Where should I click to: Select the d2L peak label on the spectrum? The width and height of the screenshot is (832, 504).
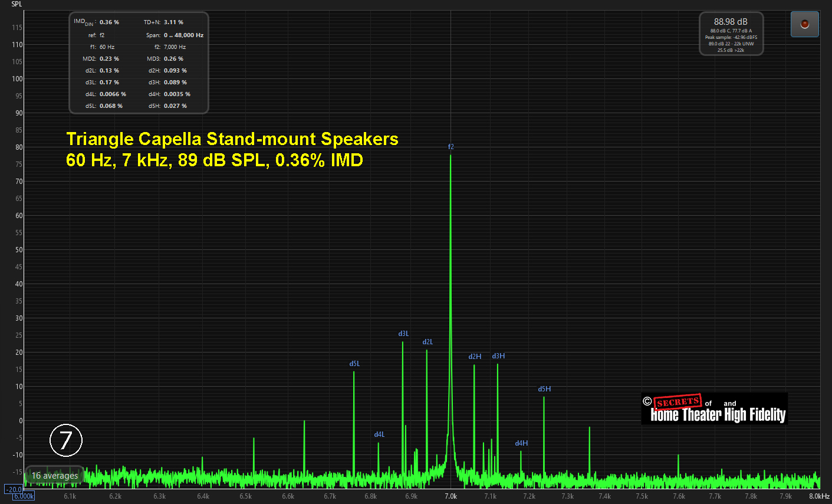[x=427, y=342]
